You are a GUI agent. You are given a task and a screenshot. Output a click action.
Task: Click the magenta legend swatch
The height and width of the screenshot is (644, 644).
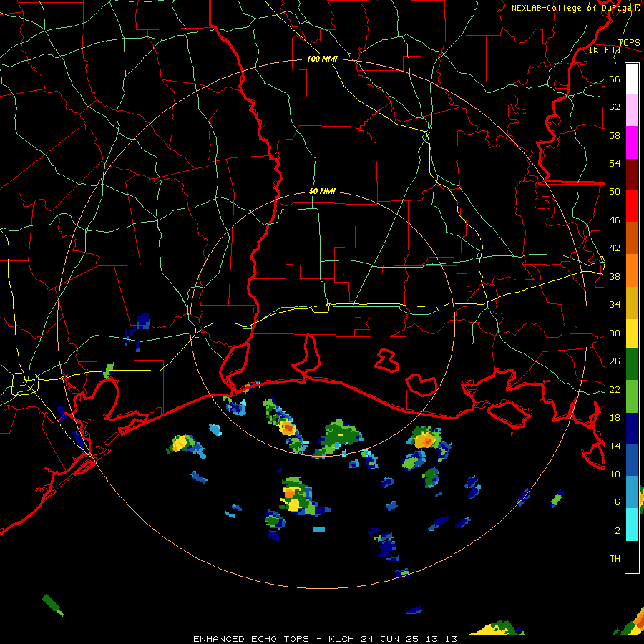pos(632,142)
